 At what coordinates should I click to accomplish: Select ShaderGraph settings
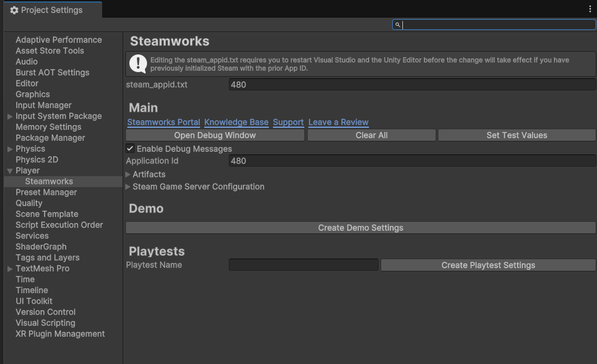tap(41, 247)
